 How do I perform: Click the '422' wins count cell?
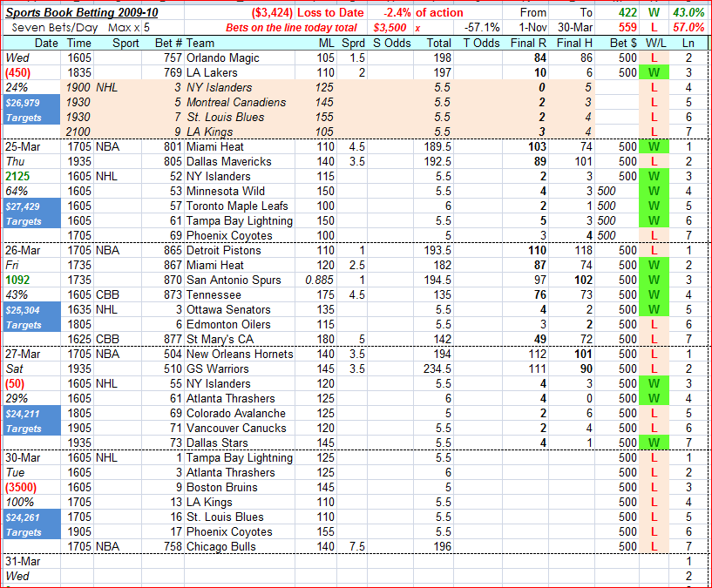tap(627, 12)
